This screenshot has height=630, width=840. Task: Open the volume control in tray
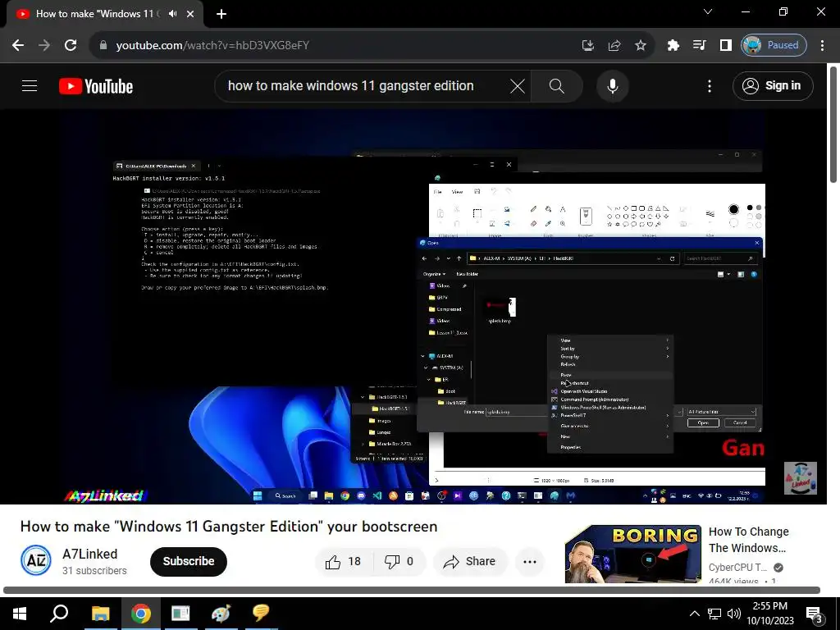click(x=734, y=614)
